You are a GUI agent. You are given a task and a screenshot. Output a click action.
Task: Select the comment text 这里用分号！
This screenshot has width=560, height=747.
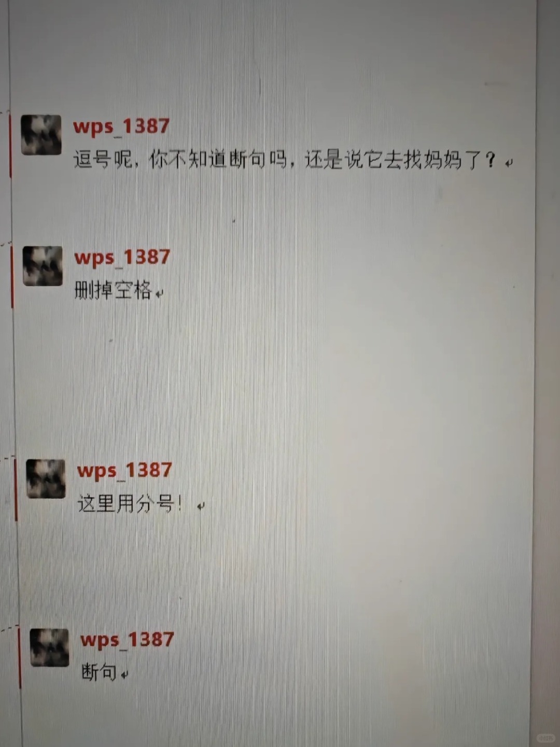click(130, 503)
